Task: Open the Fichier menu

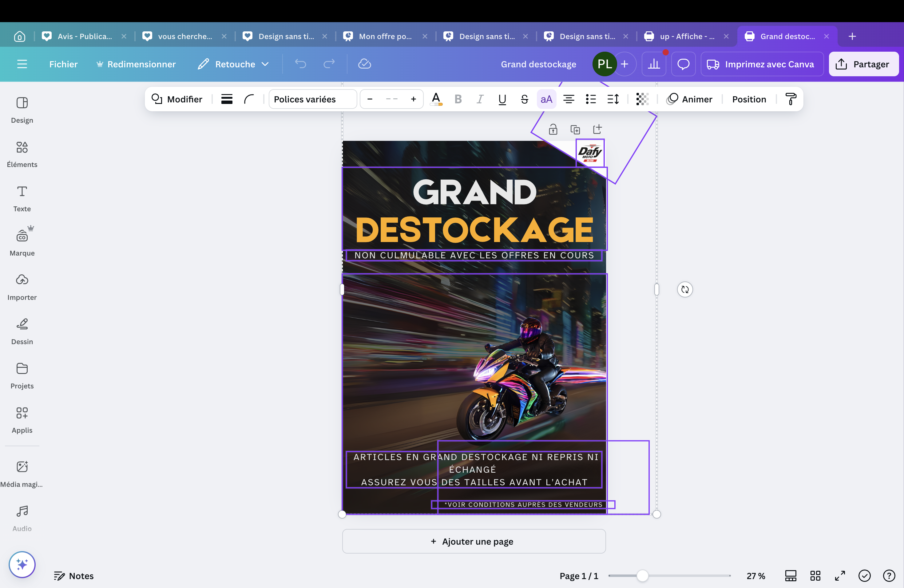Action: (63, 64)
